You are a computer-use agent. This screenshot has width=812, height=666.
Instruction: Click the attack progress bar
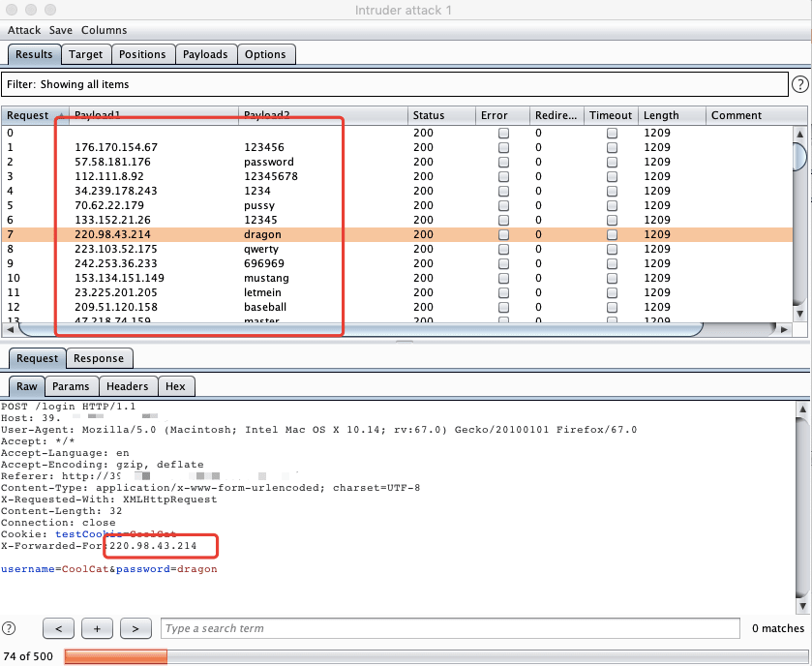coord(436,656)
